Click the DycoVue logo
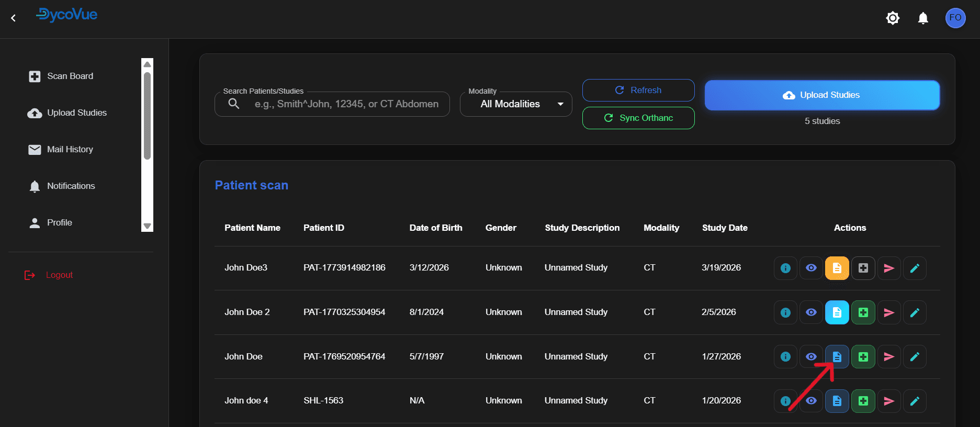 (67, 15)
